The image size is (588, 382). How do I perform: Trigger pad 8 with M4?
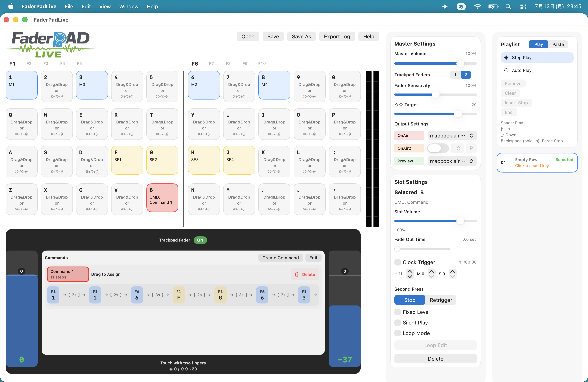[x=274, y=85]
